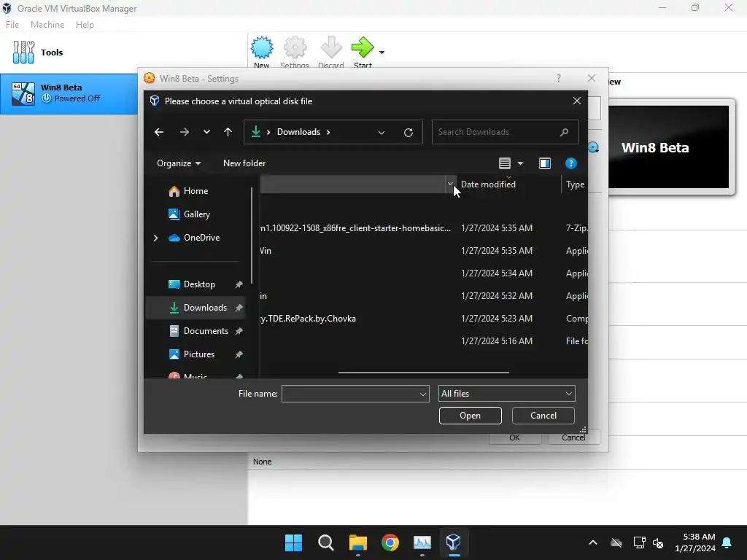The width and height of the screenshot is (747, 560).
Task: Change the file view layout icon
Action: (x=505, y=163)
